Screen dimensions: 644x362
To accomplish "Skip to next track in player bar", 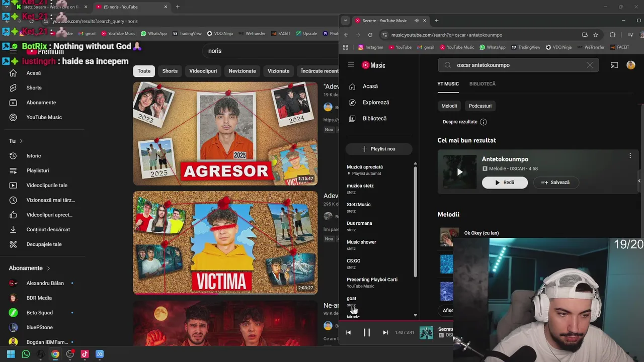I will (385, 332).
